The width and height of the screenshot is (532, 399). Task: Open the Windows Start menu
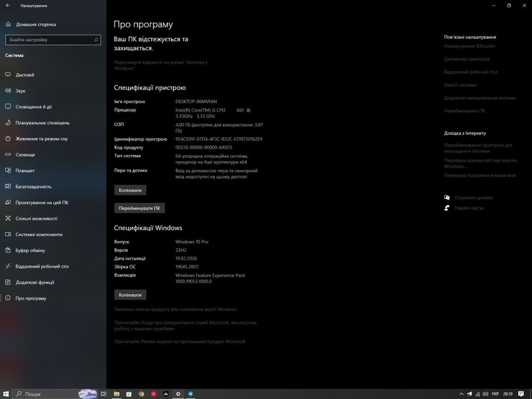(x=6, y=394)
